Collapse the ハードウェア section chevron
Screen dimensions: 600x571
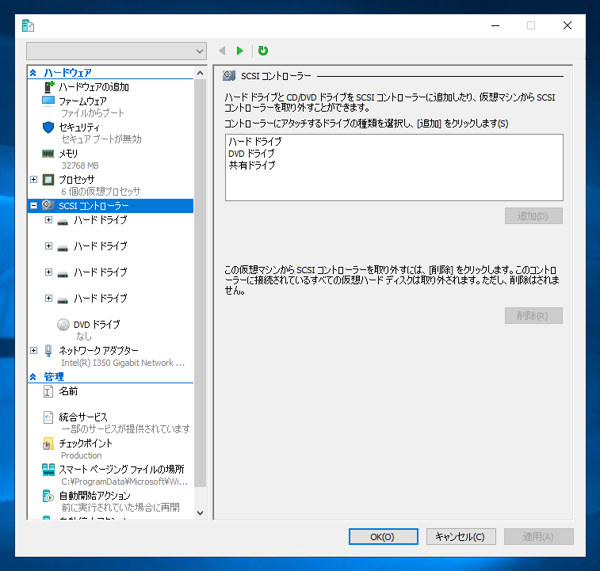[x=33, y=72]
